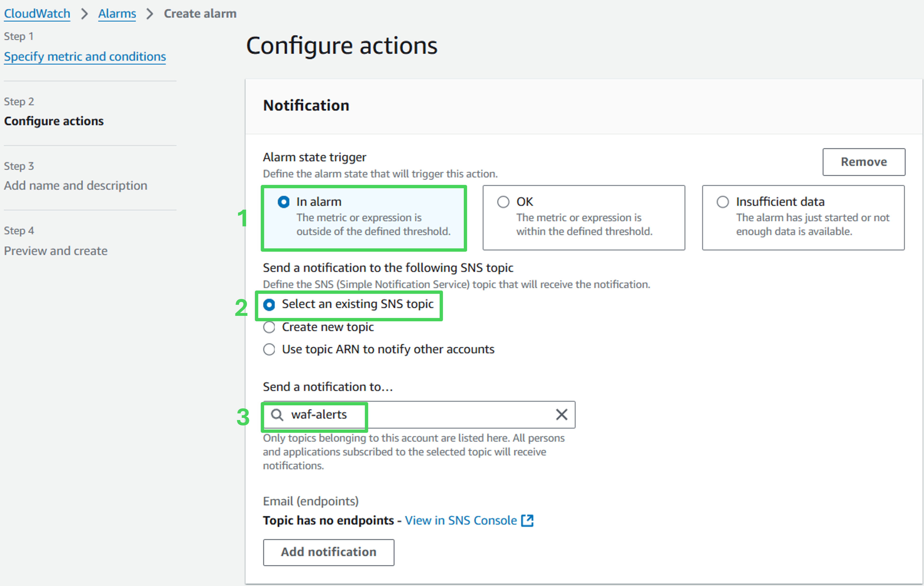
Task: Clear the waf-alerts topic with X icon
Action: [x=561, y=415]
